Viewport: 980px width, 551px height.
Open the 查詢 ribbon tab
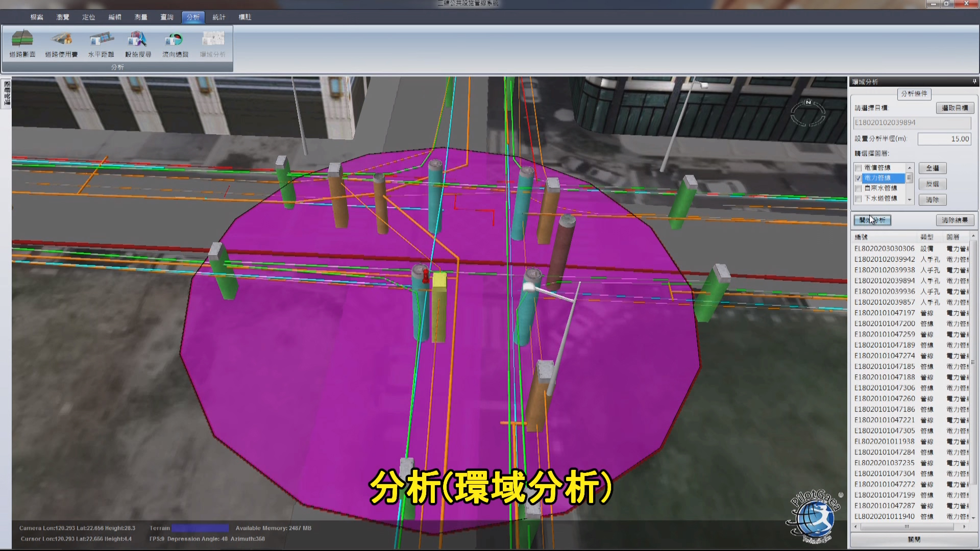[167, 17]
